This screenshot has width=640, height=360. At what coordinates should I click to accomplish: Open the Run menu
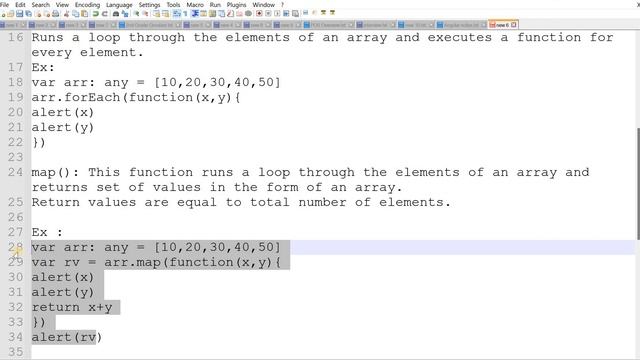click(x=215, y=4)
